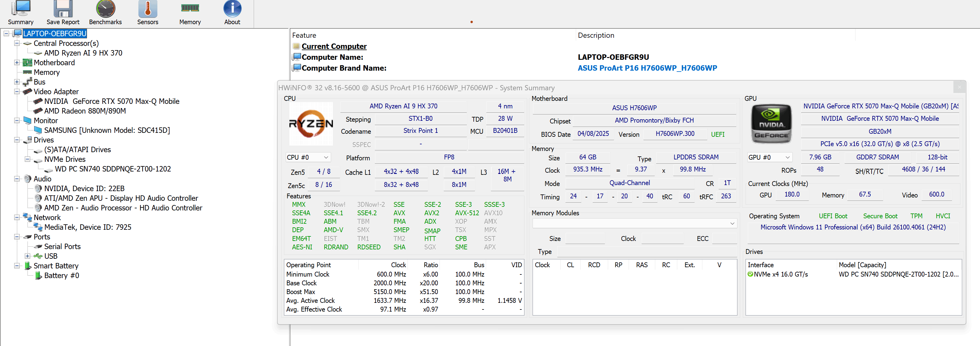Open the GPU #0 dropdown
The width and height of the screenshot is (980, 346).
click(770, 157)
